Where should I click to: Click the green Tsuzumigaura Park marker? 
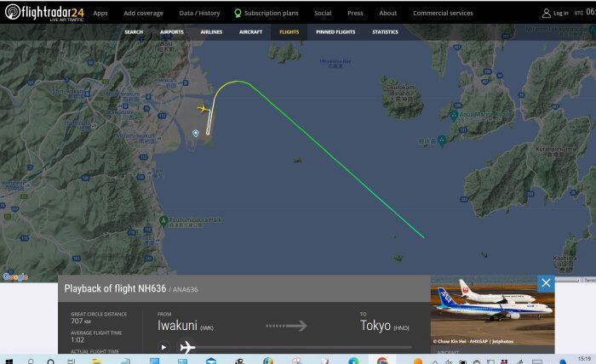pos(163,220)
